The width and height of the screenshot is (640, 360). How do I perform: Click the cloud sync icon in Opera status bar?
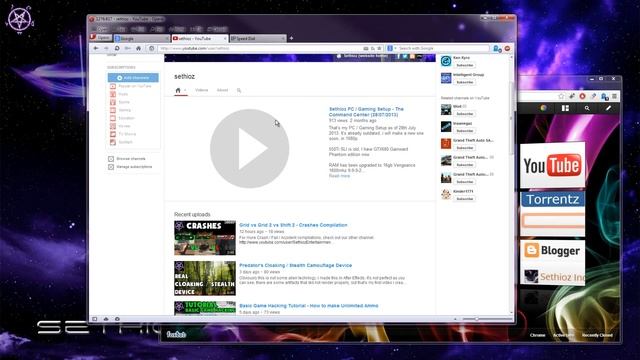click(106, 319)
